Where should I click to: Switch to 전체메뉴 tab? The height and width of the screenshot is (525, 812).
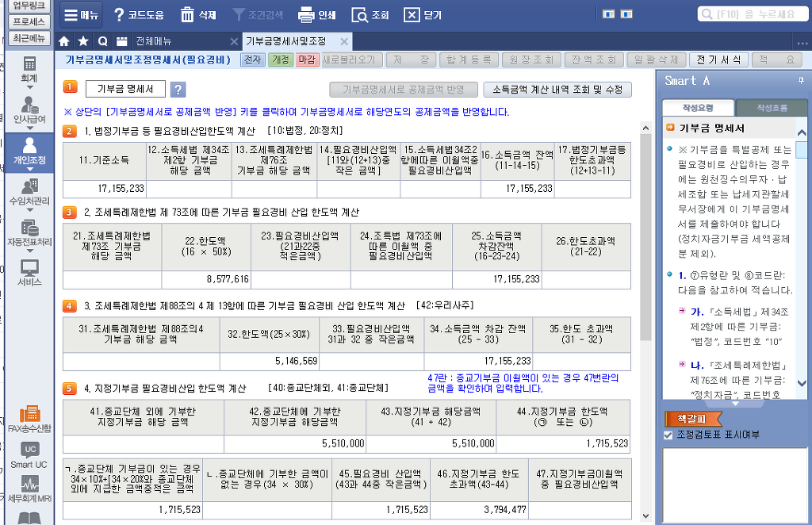point(153,41)
